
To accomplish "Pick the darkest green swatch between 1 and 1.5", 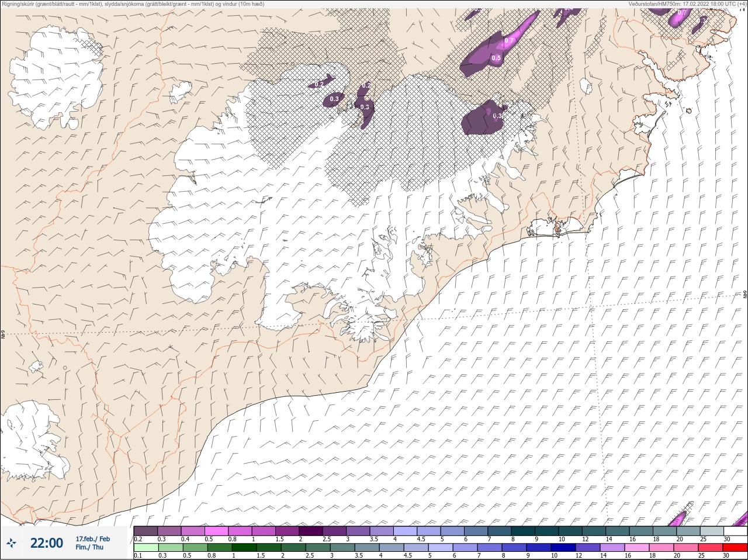I will [x=244, y=548].
